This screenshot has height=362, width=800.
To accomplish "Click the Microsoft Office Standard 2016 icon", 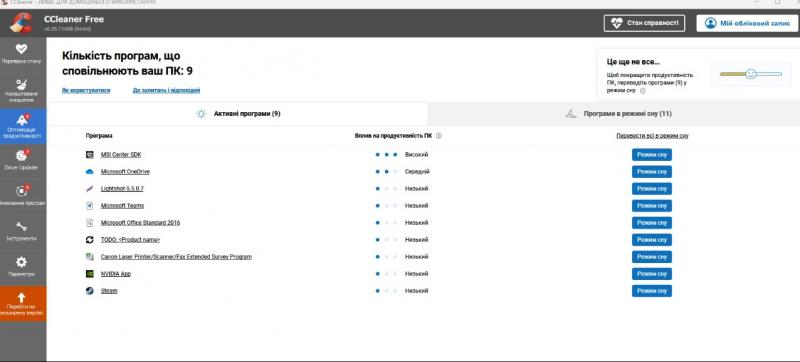I will [90, 223].
